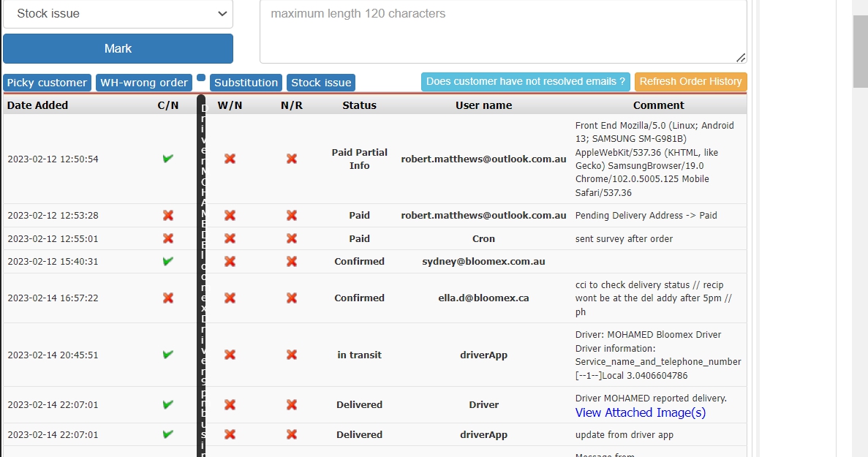Click W/N red cross in in transit row
This screenshot has height=457, width=868.
230,355
